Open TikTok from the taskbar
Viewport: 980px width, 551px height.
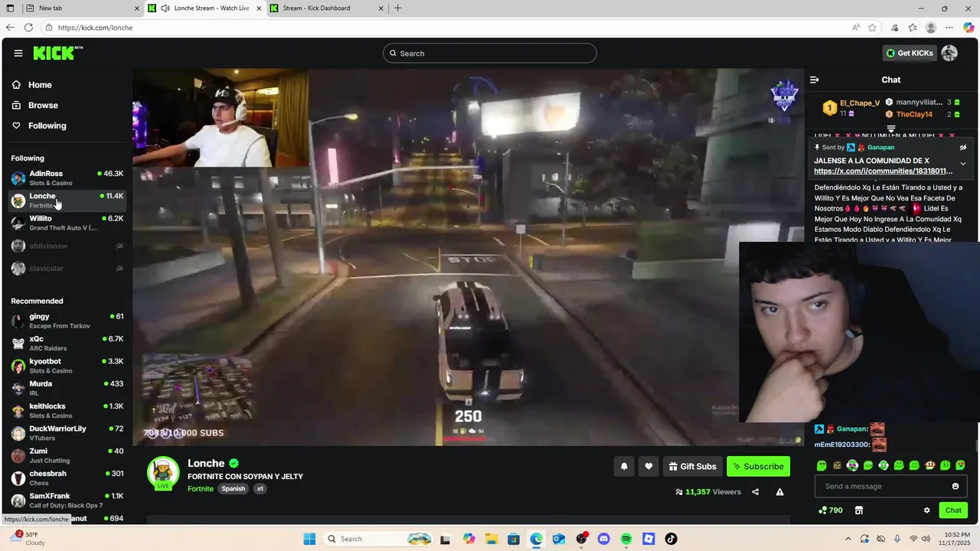[671, 539]
